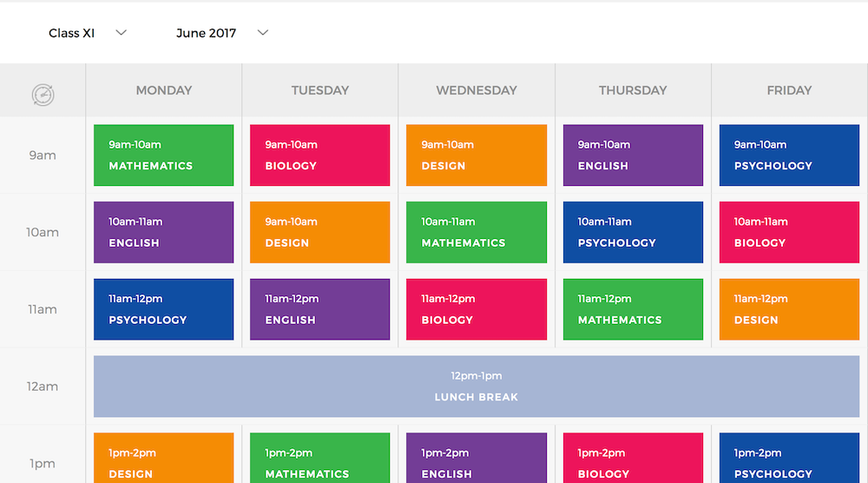Click the FRIDAY column header
868x483 pixels.
789,90
